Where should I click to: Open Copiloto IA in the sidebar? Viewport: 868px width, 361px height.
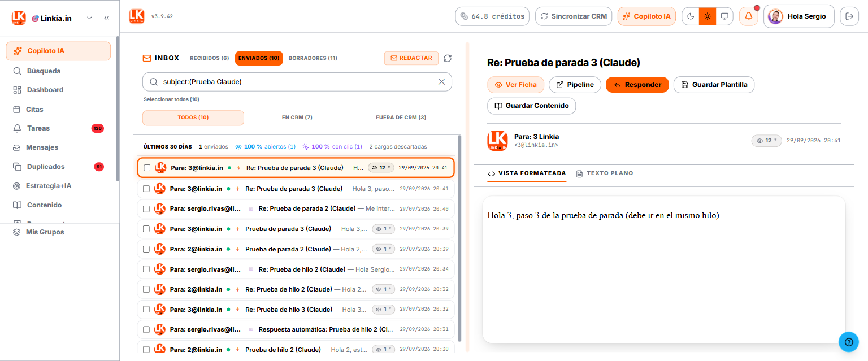click(x=58, y=51)
